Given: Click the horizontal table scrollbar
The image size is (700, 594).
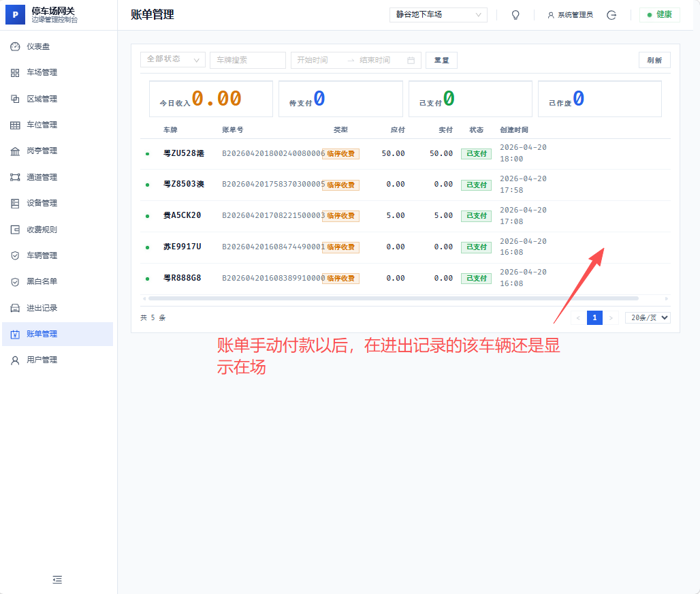Looking at the screenshot, I should tap(393, 298).
